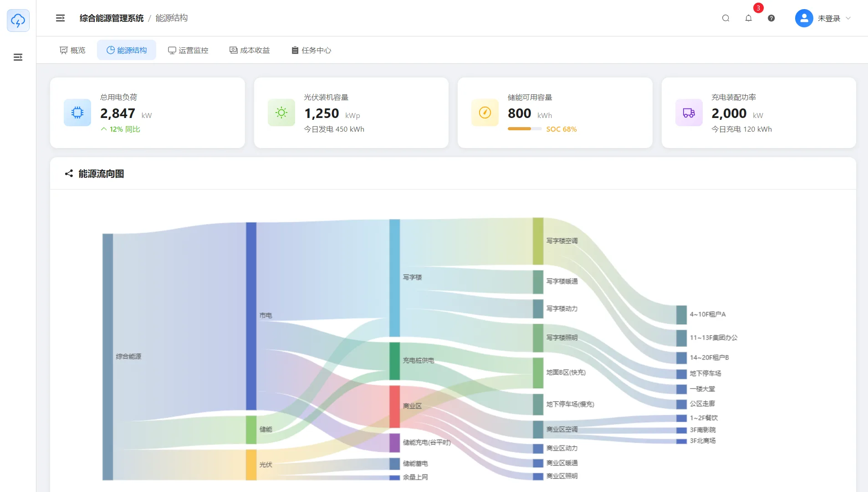868x492 pixels.
Task: Open the 未登录 user dropdown arrow
Action: coord(848,18)
